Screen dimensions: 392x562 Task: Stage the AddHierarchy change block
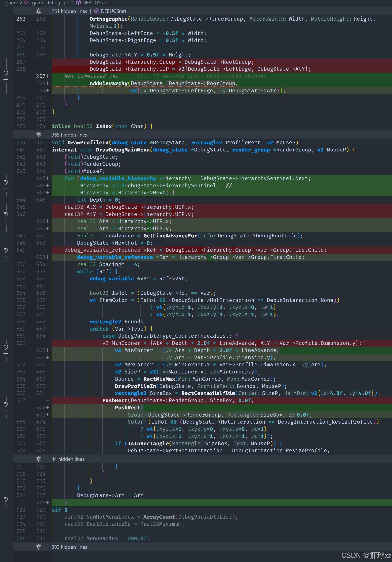pos(6,80)
